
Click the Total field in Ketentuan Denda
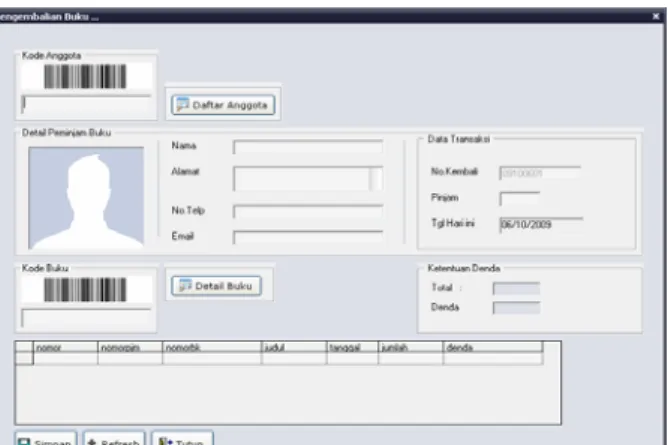pos(516,288)
